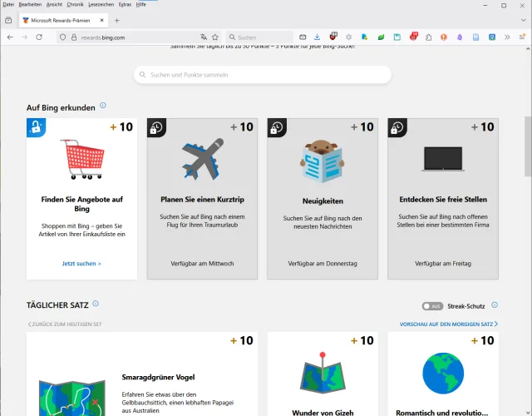Click the orange round extension icon
This screenshot has width=532, height=416.
click(444, 37)
